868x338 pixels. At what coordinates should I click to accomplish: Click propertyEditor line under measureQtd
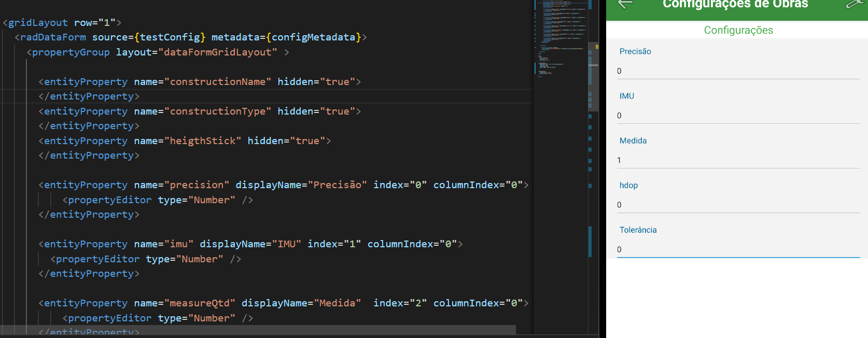(x=158, y=318)
